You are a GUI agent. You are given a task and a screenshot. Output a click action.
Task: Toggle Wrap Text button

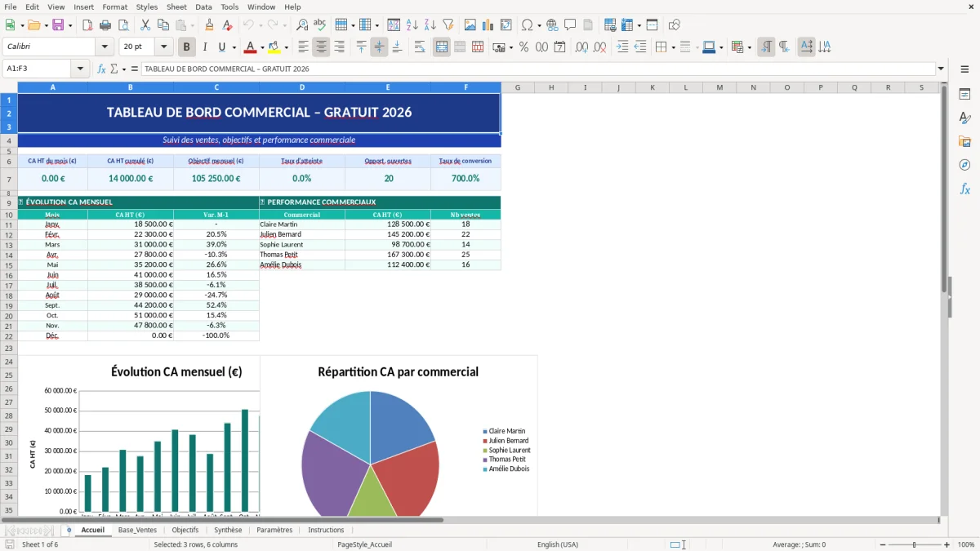point(420,47)
